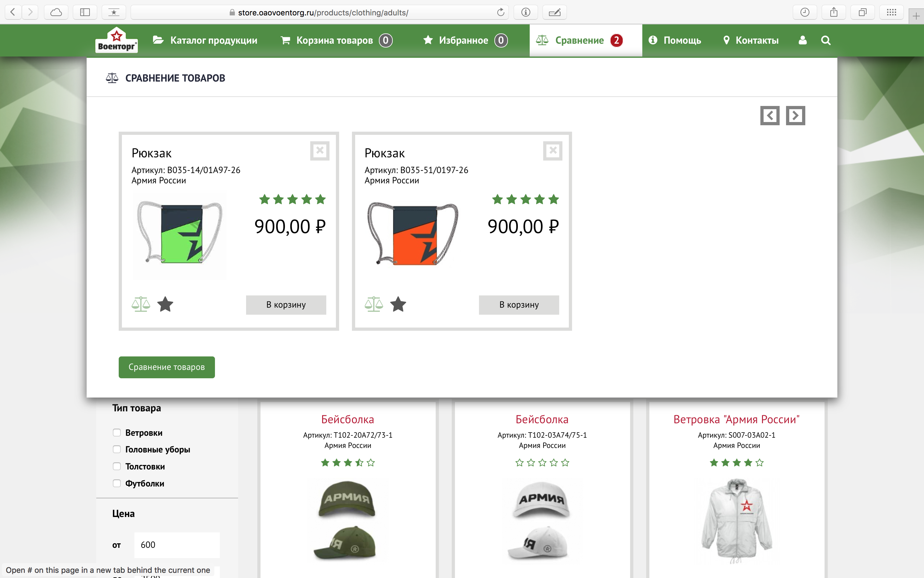Click the Safari back arrow

[13, 12]
